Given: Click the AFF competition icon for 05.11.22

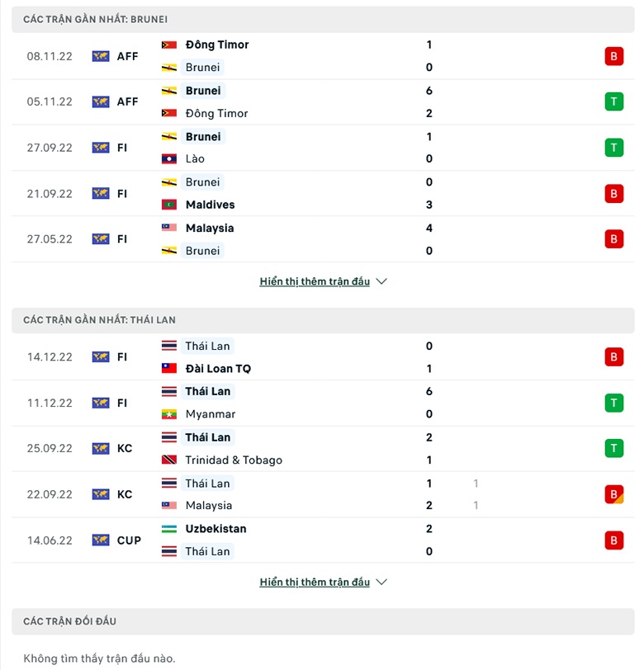Looking at the screenshot, I should [x=101, y=101].
